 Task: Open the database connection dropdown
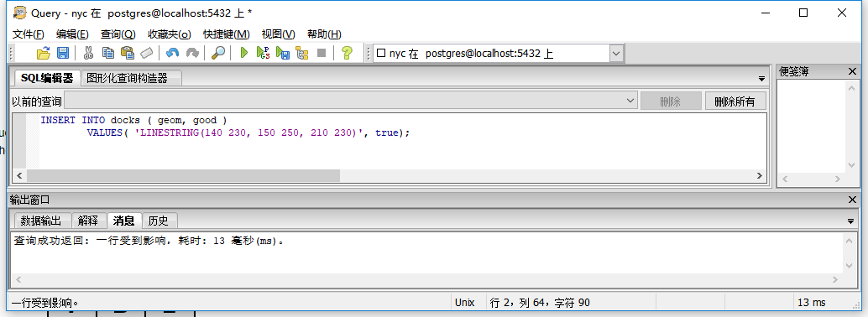tap(616, 54)
